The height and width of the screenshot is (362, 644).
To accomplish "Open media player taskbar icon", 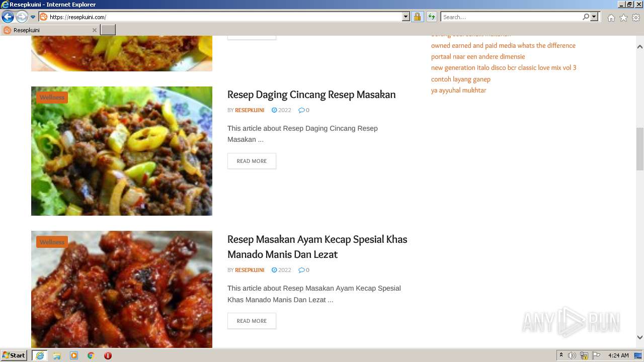I will [74, 355].
